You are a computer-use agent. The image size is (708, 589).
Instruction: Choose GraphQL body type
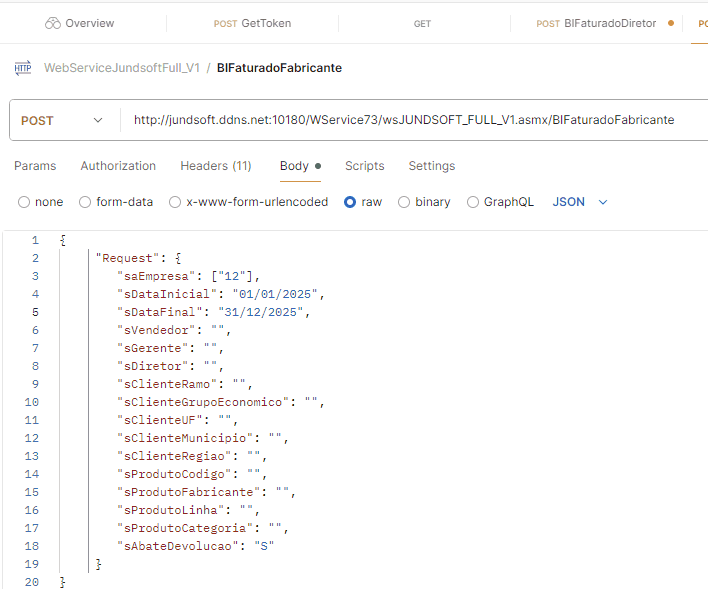(473, 202)
